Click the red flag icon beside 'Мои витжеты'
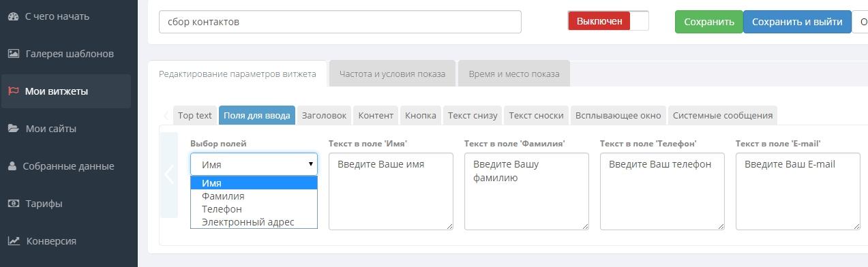868x267 pixels. [13, 91]
